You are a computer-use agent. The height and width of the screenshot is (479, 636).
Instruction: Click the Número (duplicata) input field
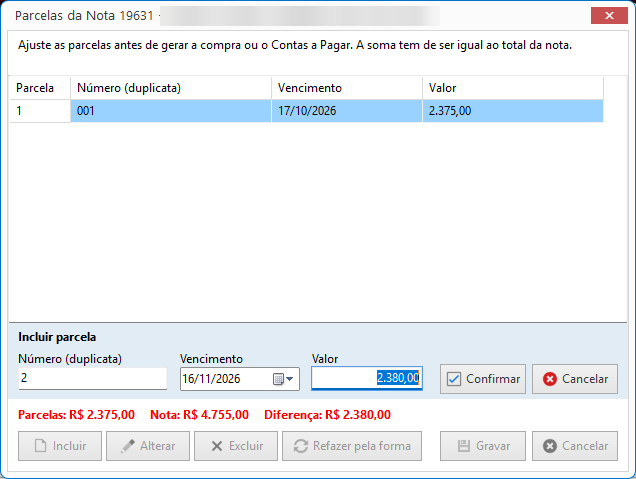92,378
